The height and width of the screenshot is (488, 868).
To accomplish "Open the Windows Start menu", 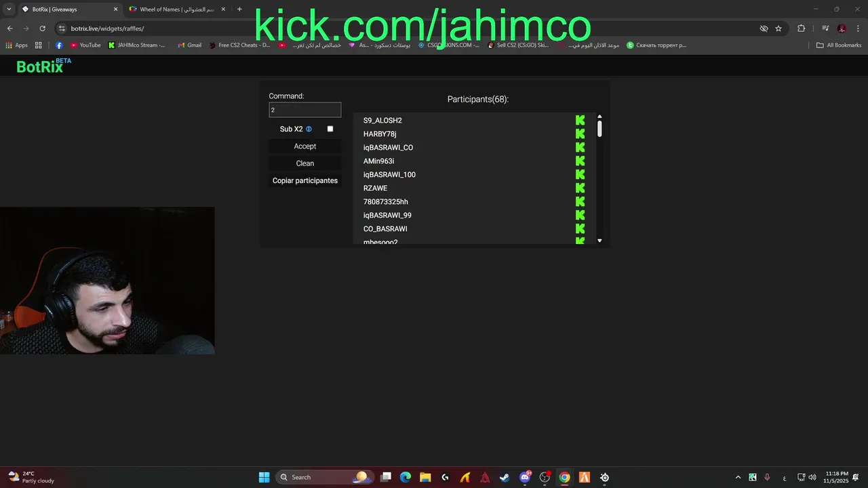I will point(264,477).
